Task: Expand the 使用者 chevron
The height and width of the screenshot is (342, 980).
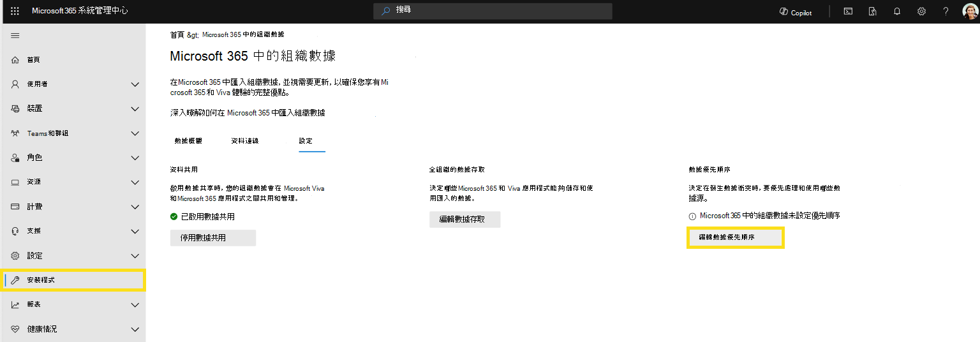Action: pyautogui.click(x=135, y=84)
